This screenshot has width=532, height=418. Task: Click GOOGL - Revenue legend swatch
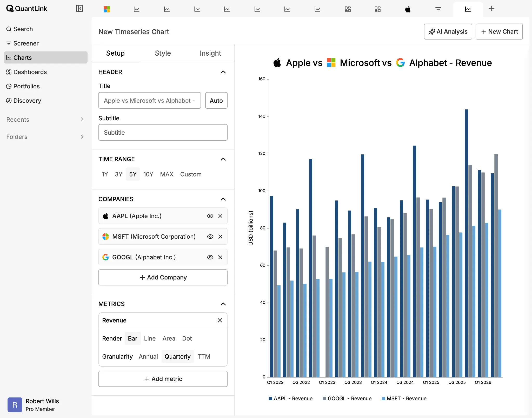pyautogui.click(x=324, y=399)
